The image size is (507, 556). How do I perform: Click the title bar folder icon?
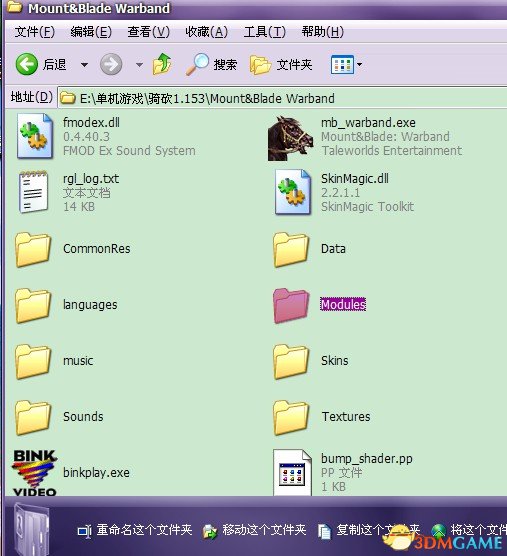coord(15,7)
